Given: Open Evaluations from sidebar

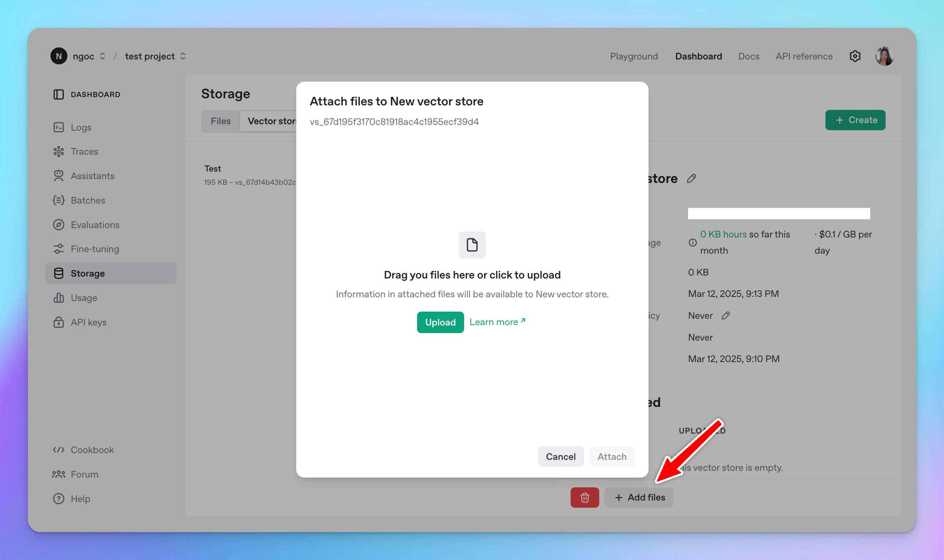Looking at the screenshot, I should pyautogui.click(x=95, y=225).
